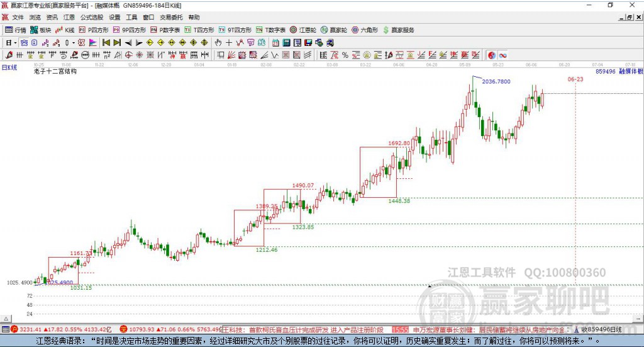
Task: Open 赢家服务 with the dollar icon
Action: (x=398, y=30)
